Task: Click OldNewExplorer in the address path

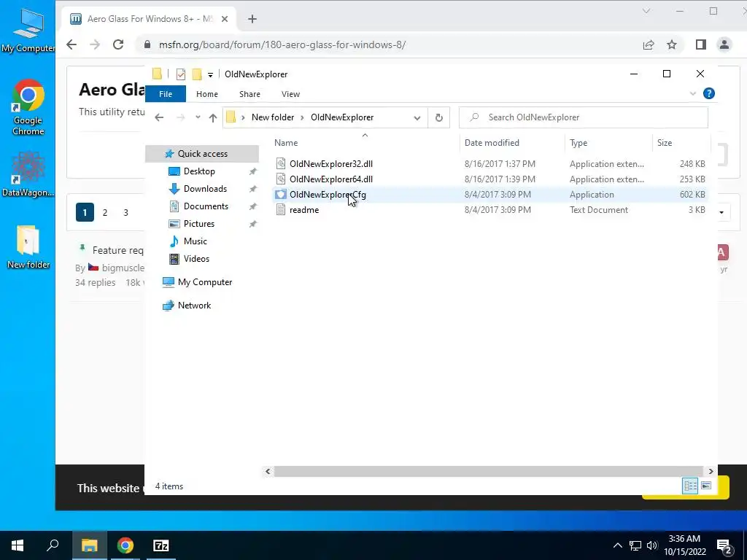Action: point(341,117)
